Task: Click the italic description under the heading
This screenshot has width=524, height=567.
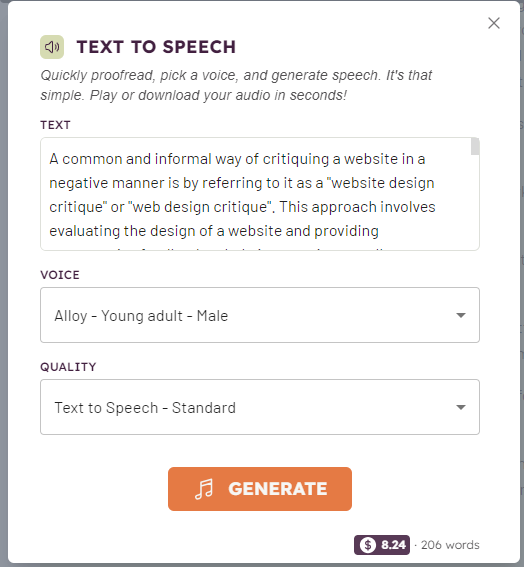Action: (x=236, y=85)
